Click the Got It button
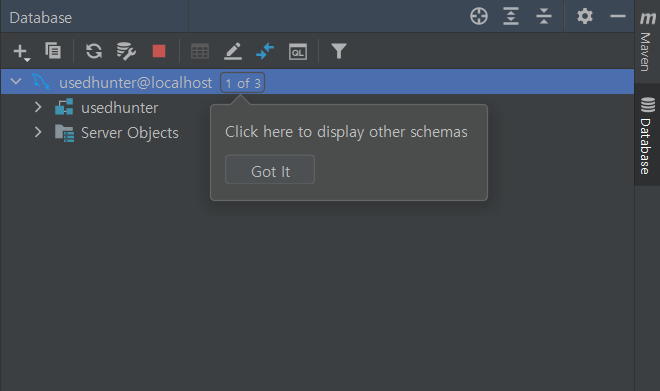660x391 pixels. (270, 170)
